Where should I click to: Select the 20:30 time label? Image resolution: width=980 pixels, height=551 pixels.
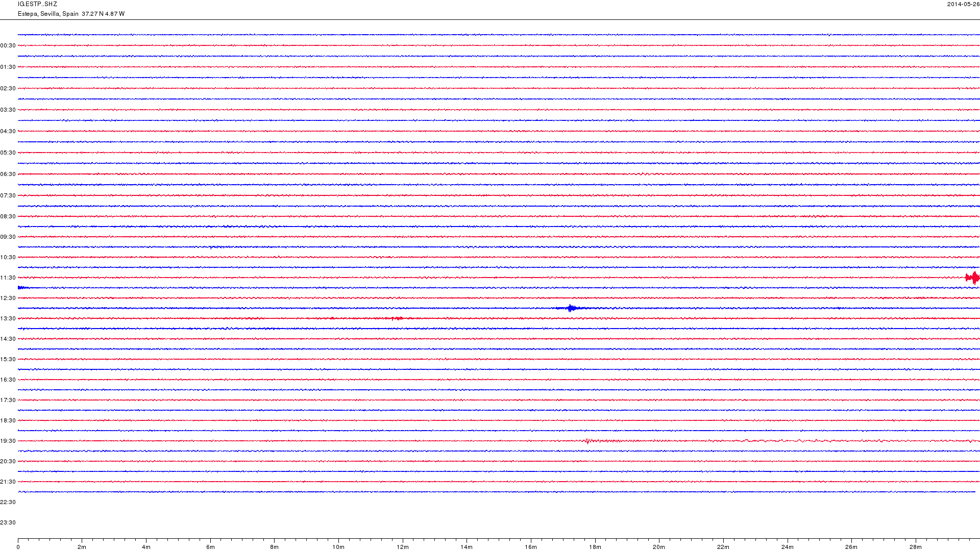tap(8, 462)
